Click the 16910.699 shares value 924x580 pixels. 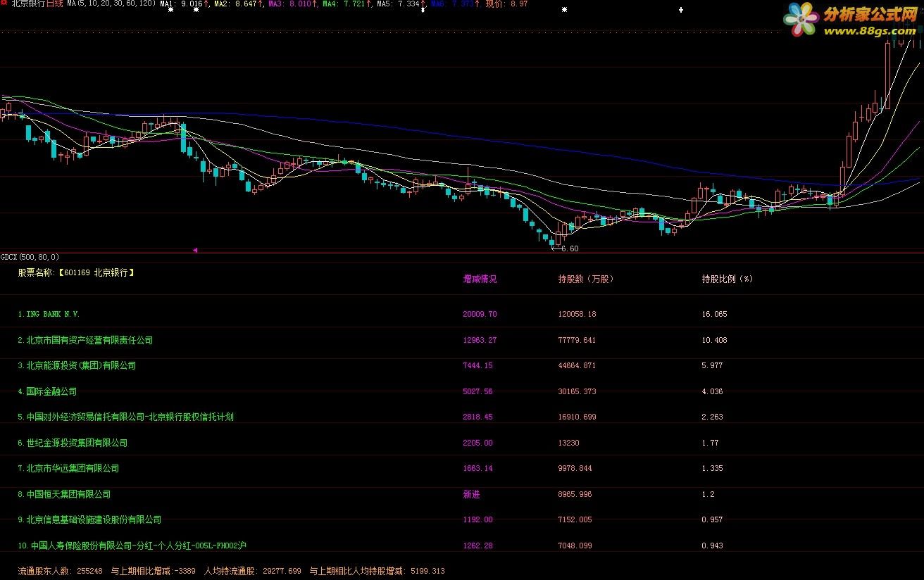(x=577, y=417)
